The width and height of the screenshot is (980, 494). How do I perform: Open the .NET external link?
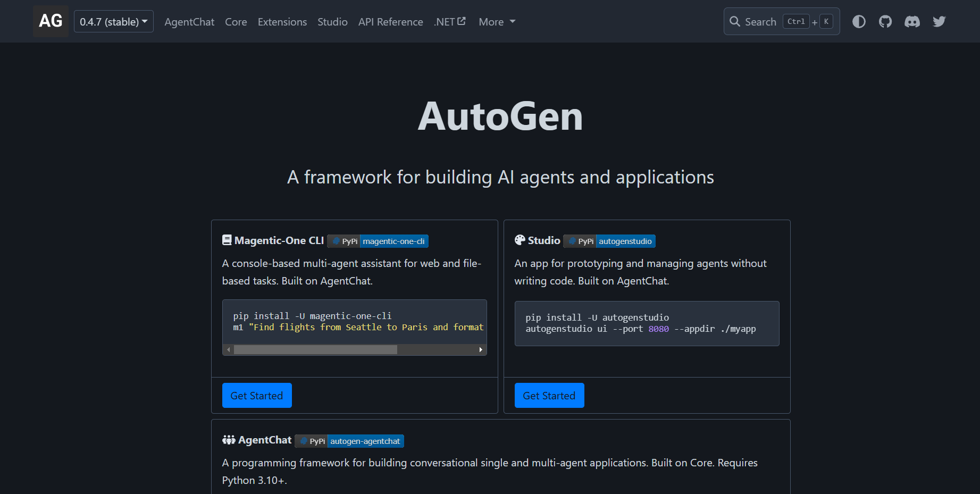pyautogui.click(x=450, y=22)
